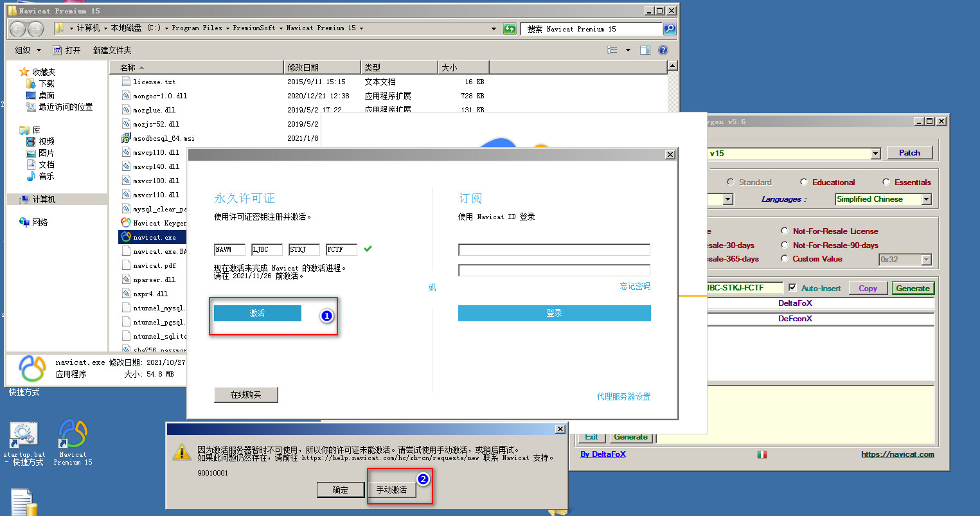This screenshot has width=980, height=516.
Task: Click the msodbcsql_64.msi installer icon
Action: [x=126, y=138]
